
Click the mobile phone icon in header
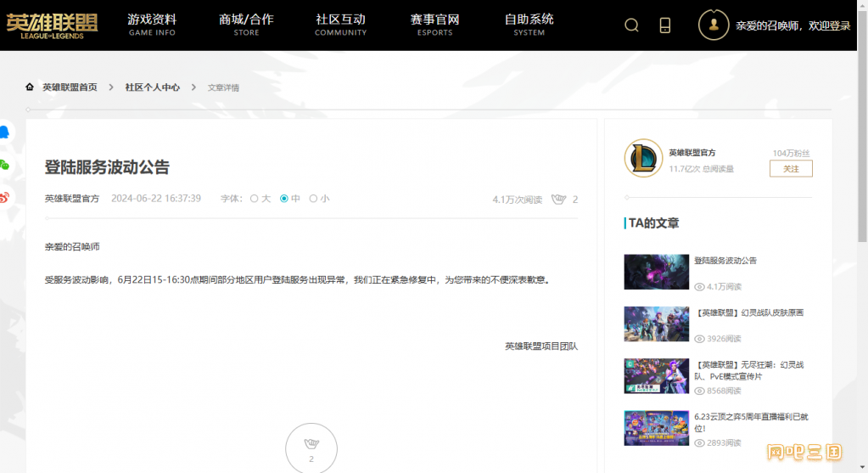(665, 25)
